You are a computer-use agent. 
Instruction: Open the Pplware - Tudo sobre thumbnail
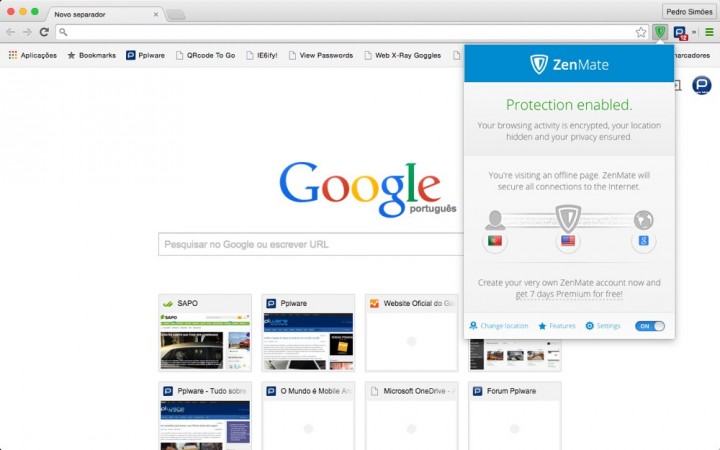[205, 416]
